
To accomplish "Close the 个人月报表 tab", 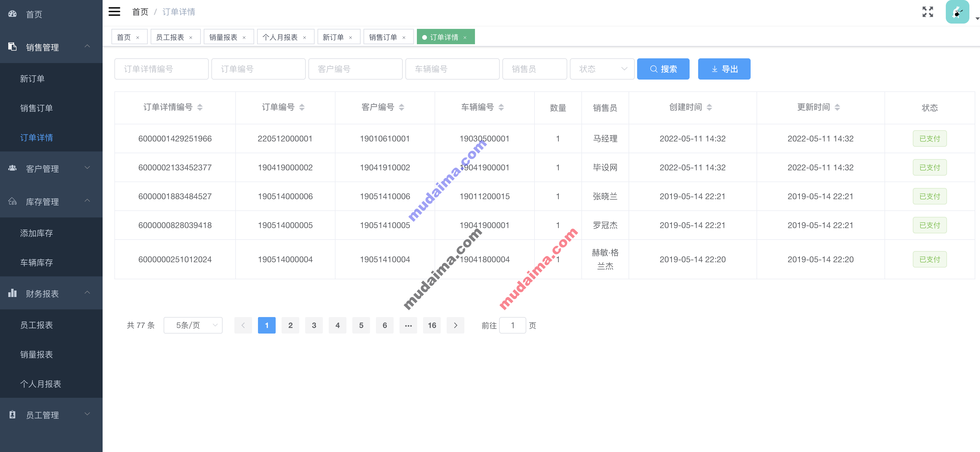I will (x=304, y=37).
